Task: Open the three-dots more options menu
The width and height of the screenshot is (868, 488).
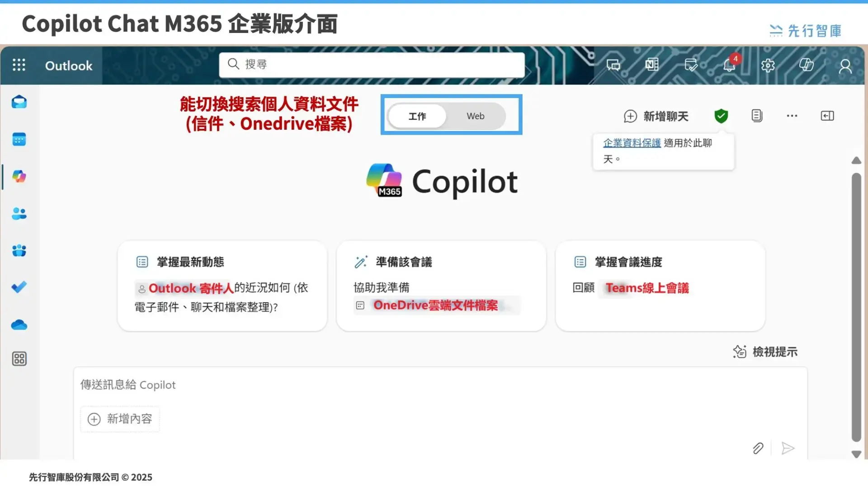Action: pyautogui.click(x=792, y=116)
